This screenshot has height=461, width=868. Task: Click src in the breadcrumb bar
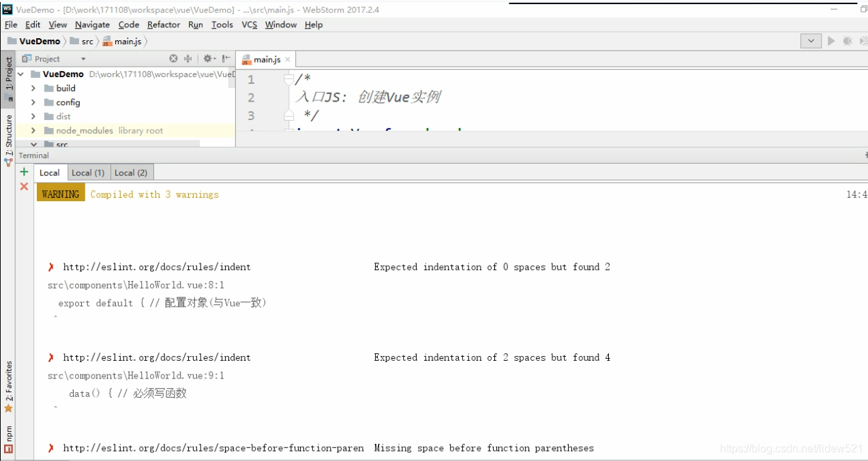point(82,41)
